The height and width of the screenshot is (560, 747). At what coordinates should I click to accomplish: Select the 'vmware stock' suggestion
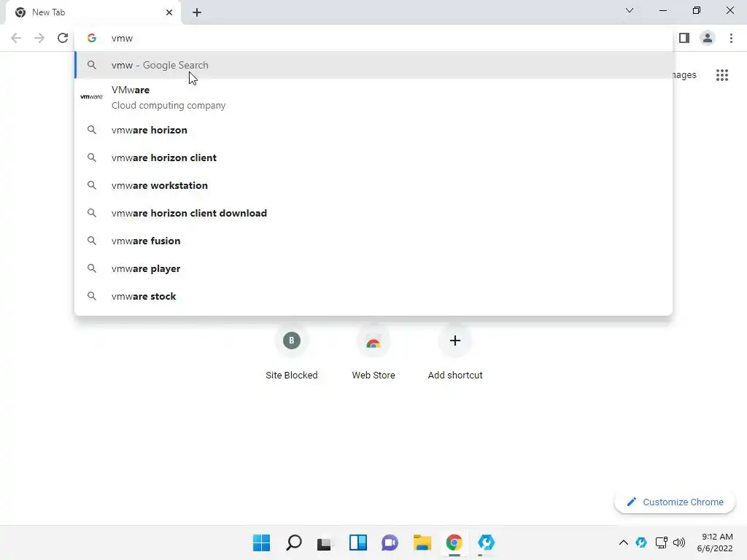coord(373,296)
